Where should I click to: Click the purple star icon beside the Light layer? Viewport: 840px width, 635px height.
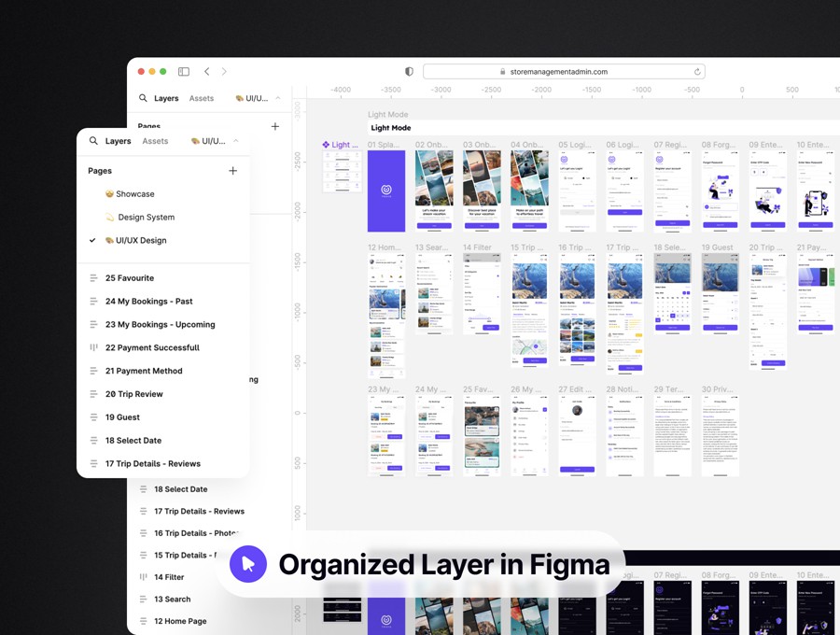point(325,145)
